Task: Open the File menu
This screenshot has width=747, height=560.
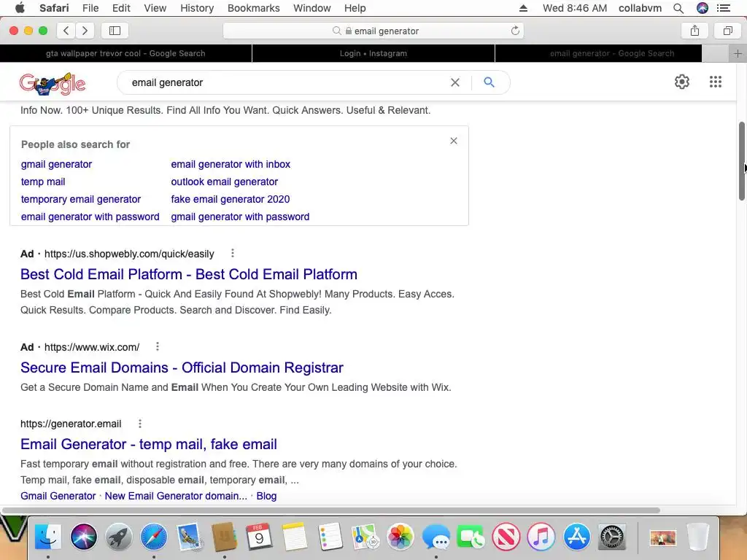Action: pyautogui.click(x=90, y=8)
